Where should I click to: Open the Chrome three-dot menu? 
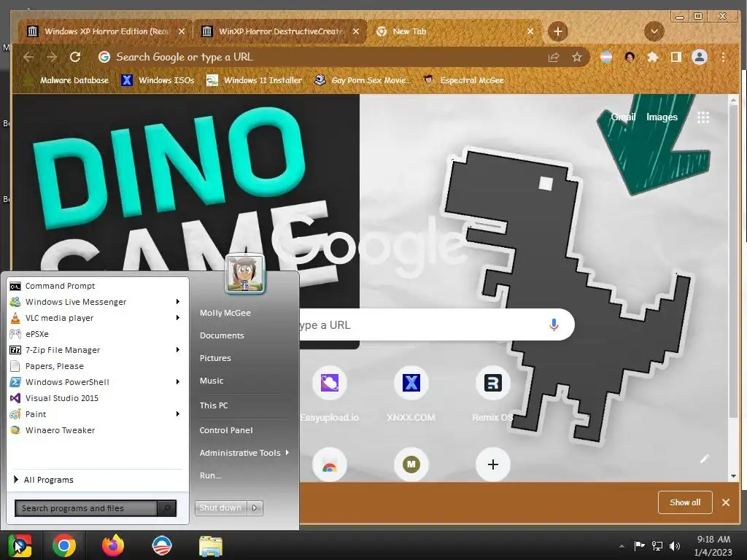[x=723, y=57]
